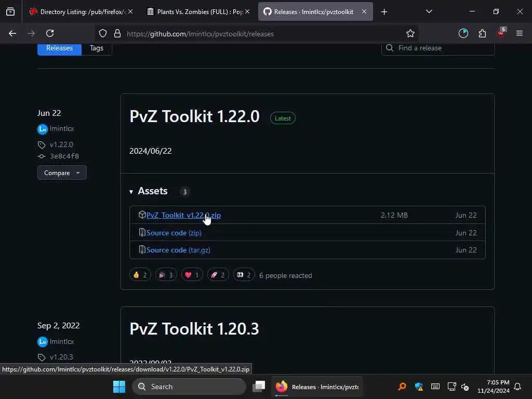Toggle rocket reaction
Viewport: 532px width, 399px height.
[218, 275]
